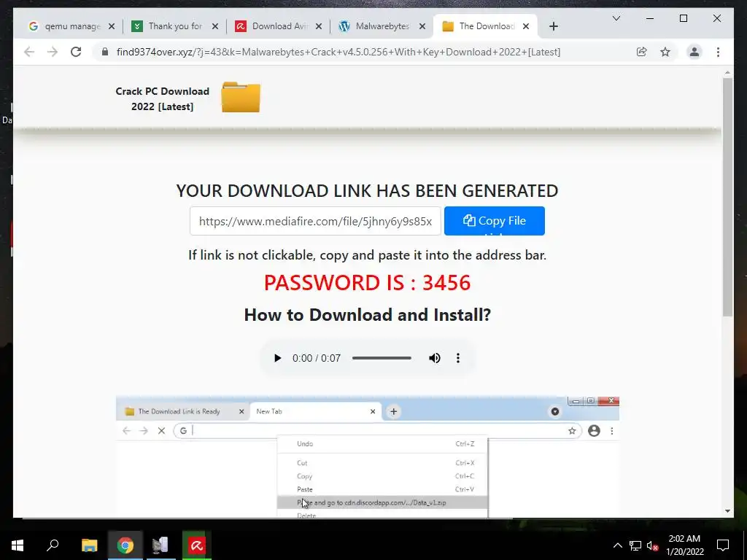
Task: Close the qemu manage tab
Action: (x=112, y=26)
